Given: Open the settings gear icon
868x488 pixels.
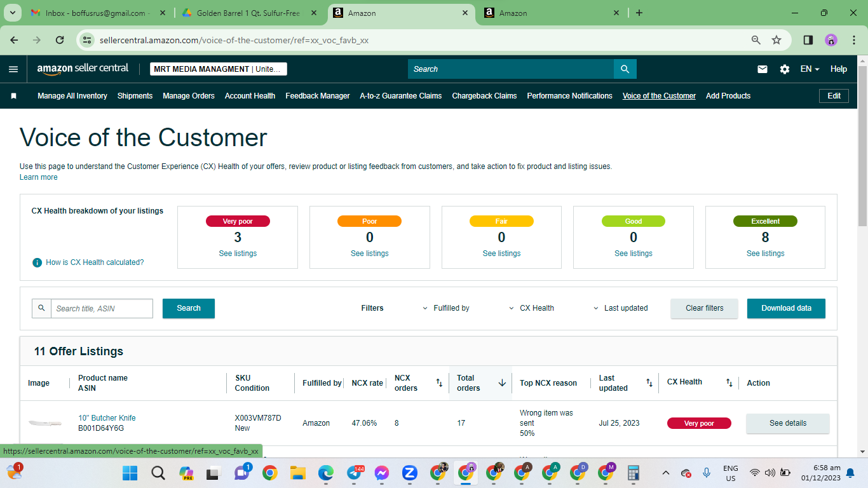Looking at the screenshot, I should tap(785, 69).
